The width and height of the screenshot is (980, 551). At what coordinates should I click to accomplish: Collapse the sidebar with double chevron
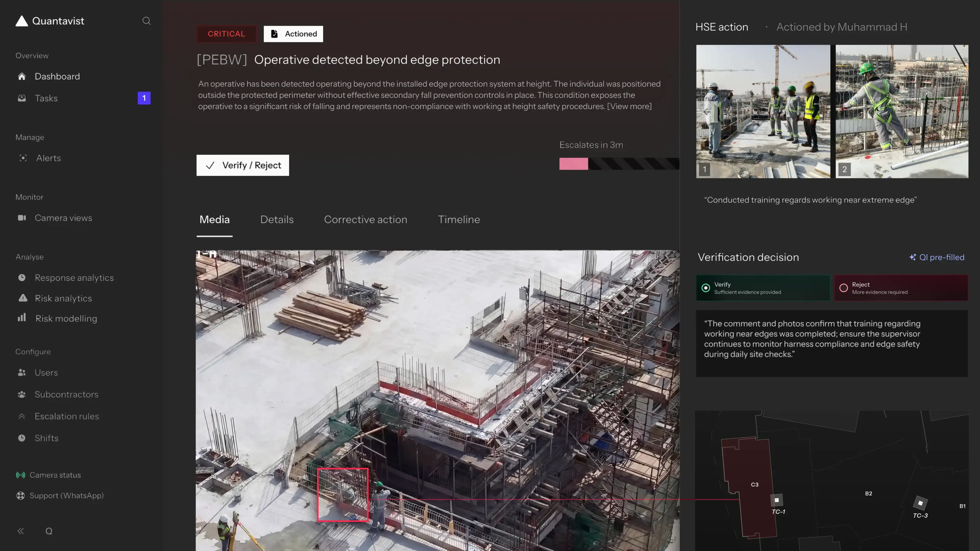(21, 531)
